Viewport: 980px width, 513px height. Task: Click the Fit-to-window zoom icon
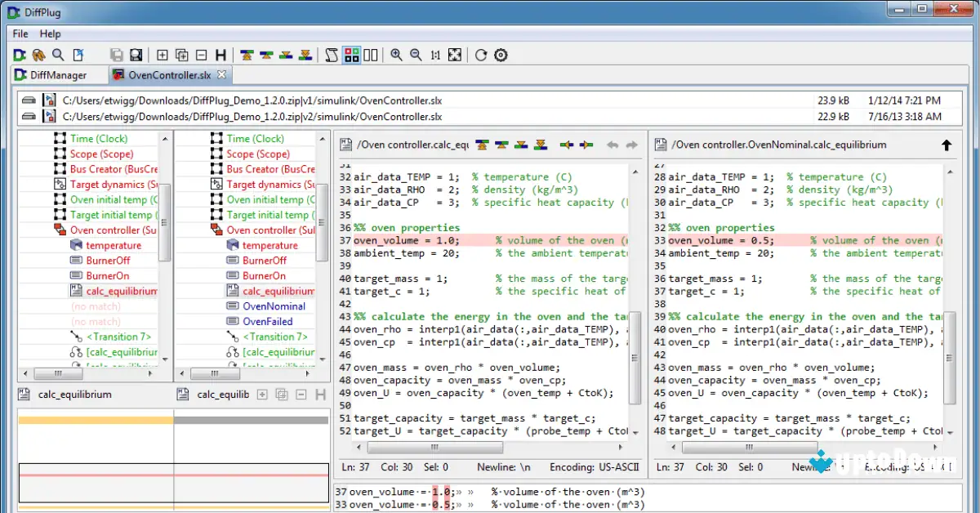point(454,55)
